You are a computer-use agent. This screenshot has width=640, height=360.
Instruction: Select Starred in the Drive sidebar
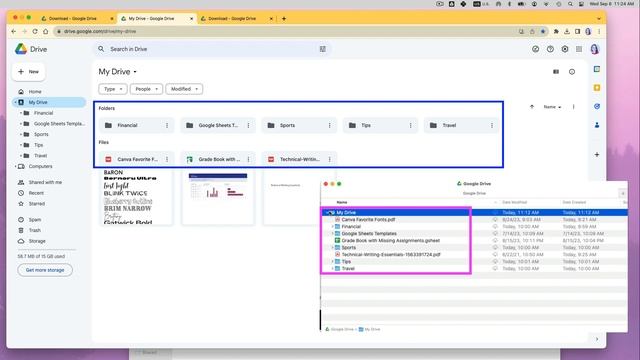(49, 204)
